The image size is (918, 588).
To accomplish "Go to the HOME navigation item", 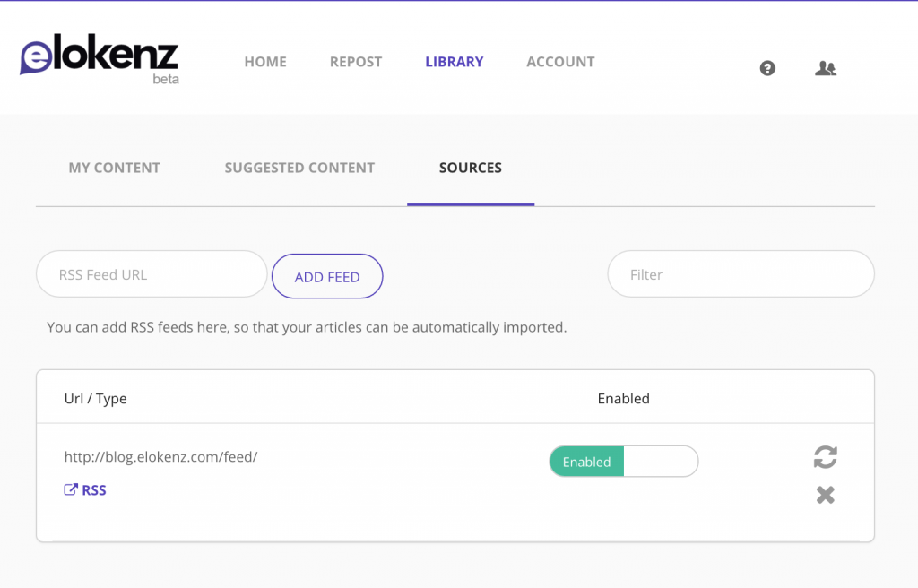I will coord(264,62).
